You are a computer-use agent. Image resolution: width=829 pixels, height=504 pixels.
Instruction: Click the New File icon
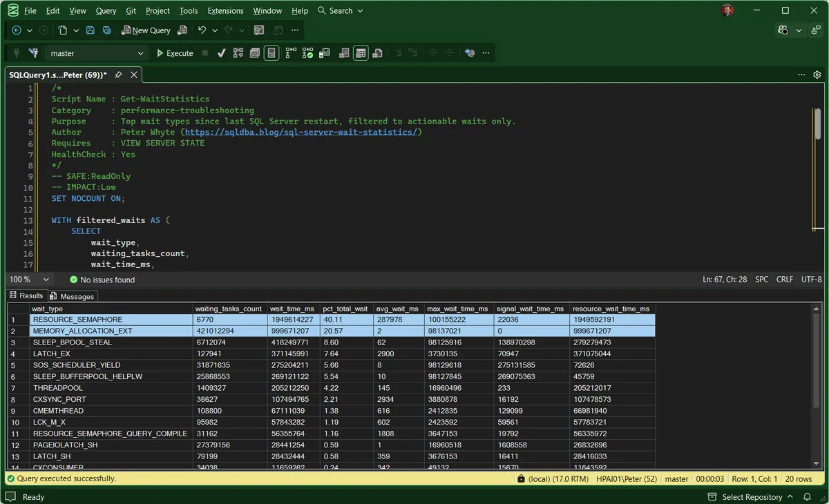point(63,30)
